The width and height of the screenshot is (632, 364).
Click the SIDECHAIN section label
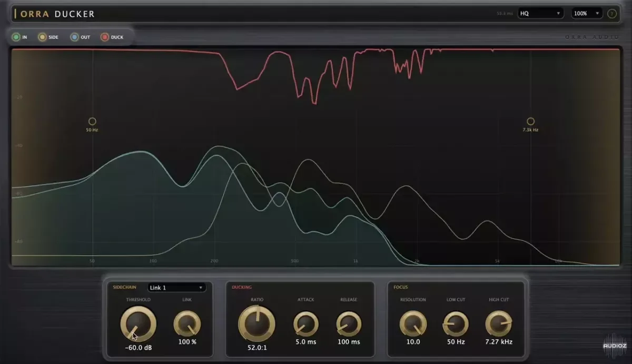[124, 288]
